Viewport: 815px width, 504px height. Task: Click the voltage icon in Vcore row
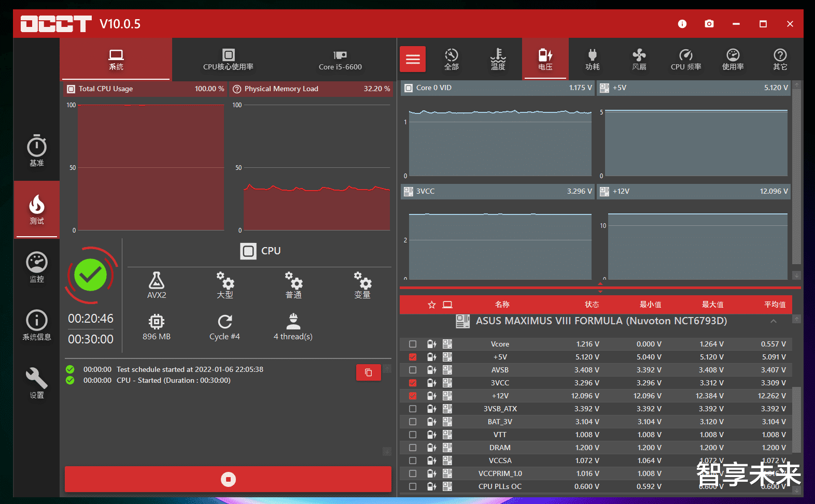tap(432, 344)
